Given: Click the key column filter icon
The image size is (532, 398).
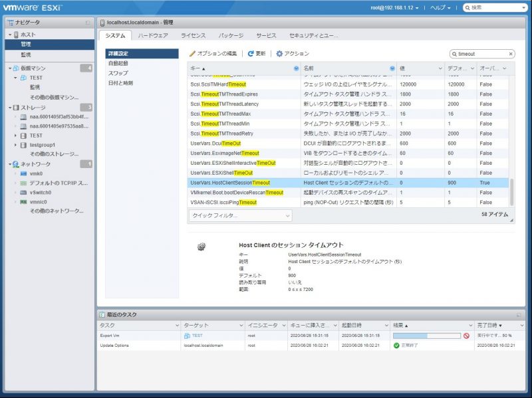Looking at the screenshot, I should pyautogui.click(x=296, y=68).
